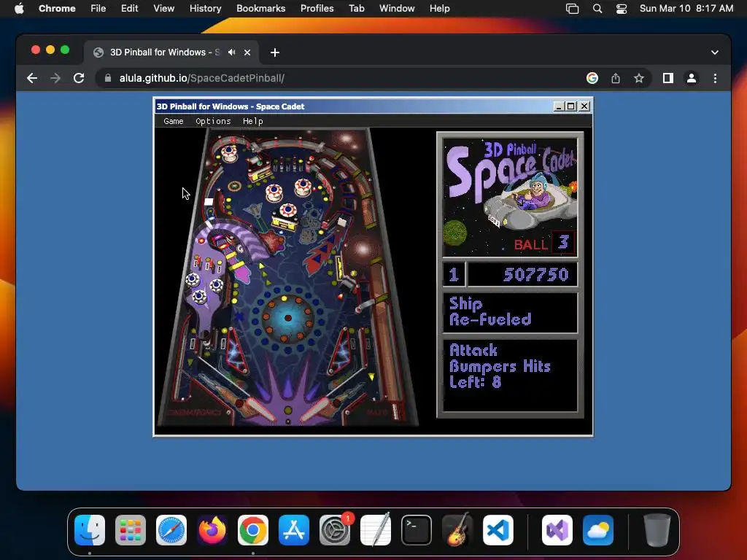Open Chrome's three-dot menu

pyautogui.click(x=715, y=78)
